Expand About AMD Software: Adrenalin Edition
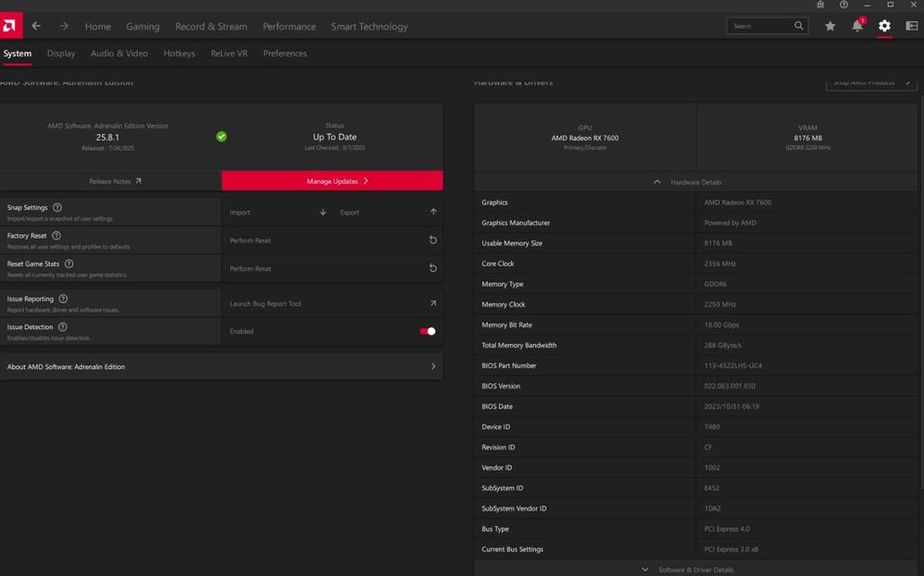 point(221,367)
